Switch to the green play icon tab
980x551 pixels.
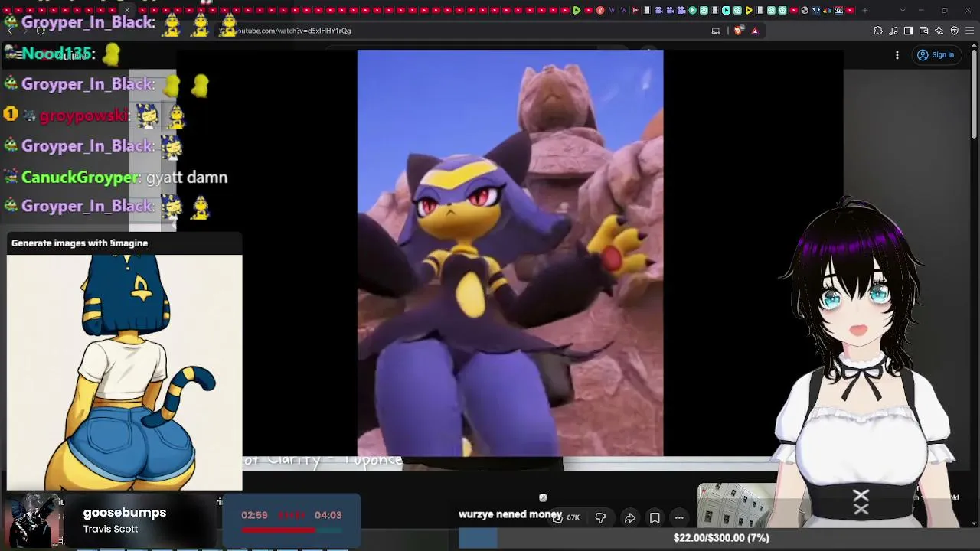(577, 10)
